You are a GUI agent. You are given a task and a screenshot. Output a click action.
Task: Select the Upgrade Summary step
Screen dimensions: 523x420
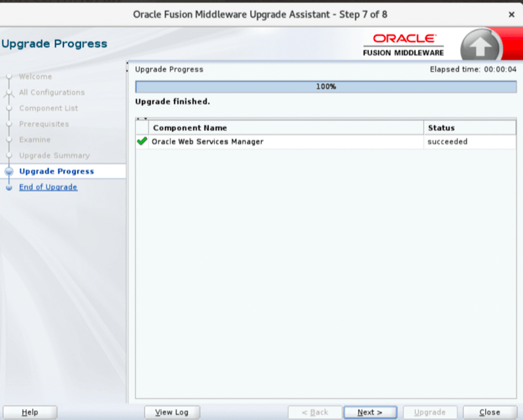(x=54, y=156)
